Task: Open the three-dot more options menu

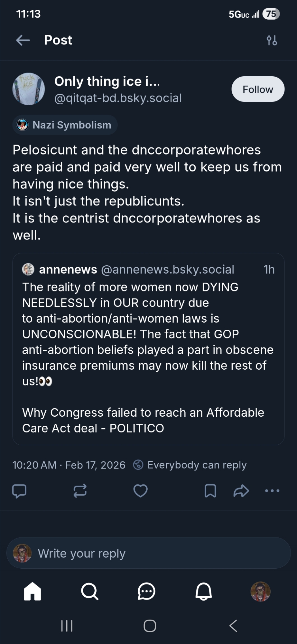Action: pyautogui.click(x=272, y=491)
